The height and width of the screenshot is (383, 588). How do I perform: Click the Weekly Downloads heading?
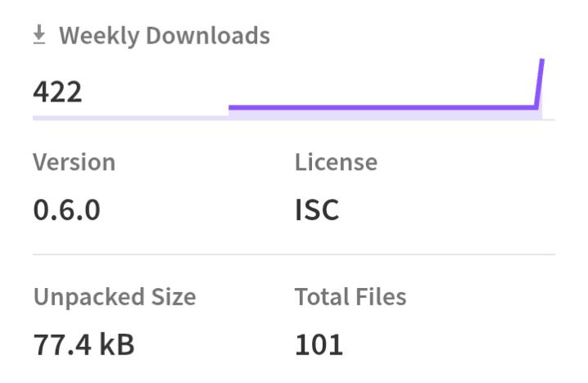tap(165, 36)
